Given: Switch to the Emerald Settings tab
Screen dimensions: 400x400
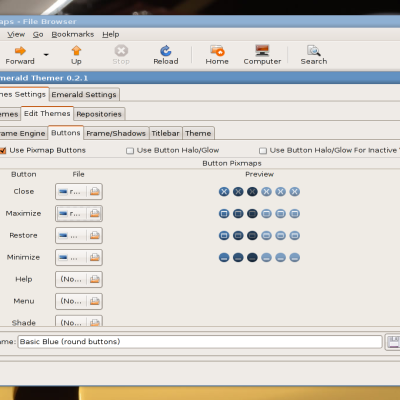Looking at the screenshot, I should point(84,95).
